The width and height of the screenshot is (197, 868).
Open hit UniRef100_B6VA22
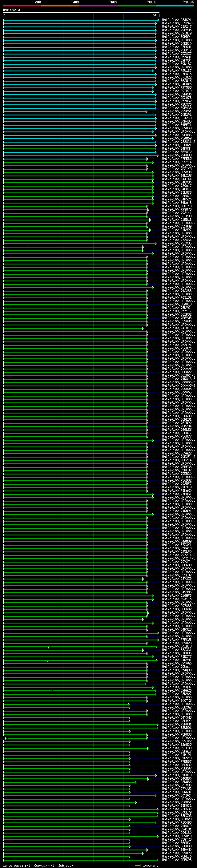coord(176,453)
